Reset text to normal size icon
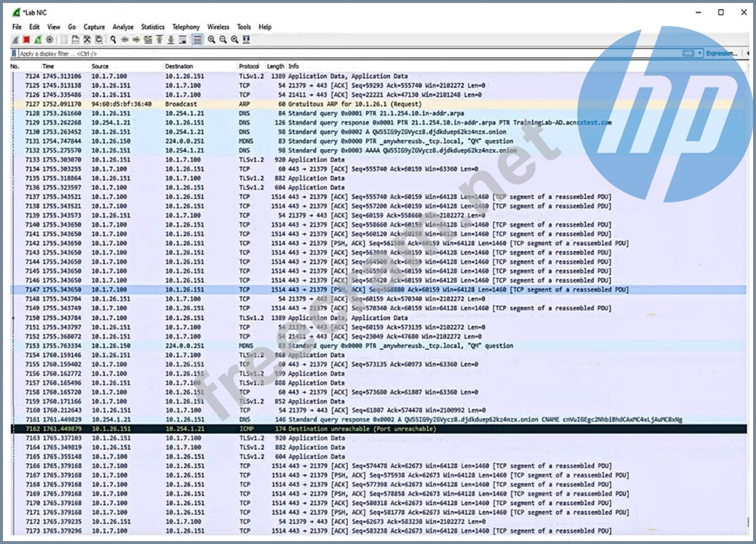The height and width of the screenshot is (544, 756). (235, 40)
